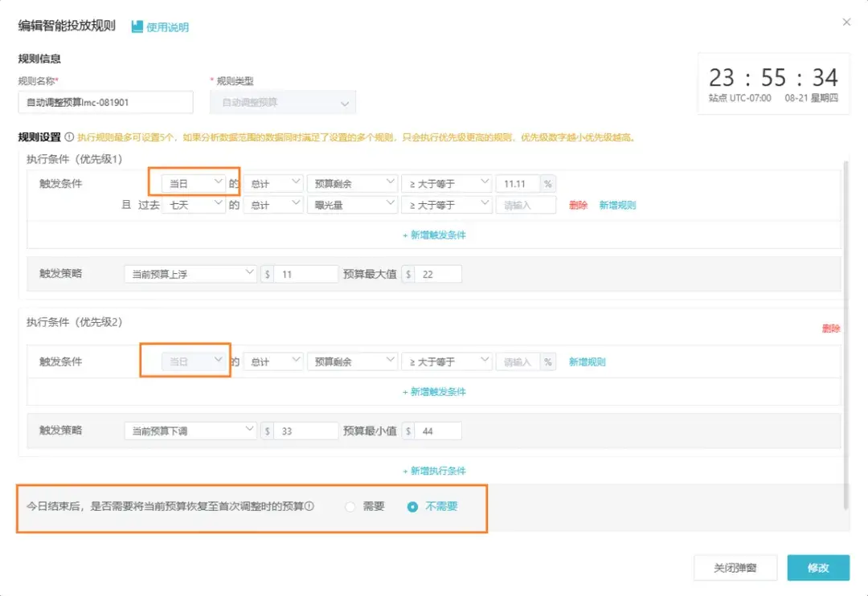868x596 pixels.
Task: Click 删除 to remove the priority 2 rule
Action: 831,328
